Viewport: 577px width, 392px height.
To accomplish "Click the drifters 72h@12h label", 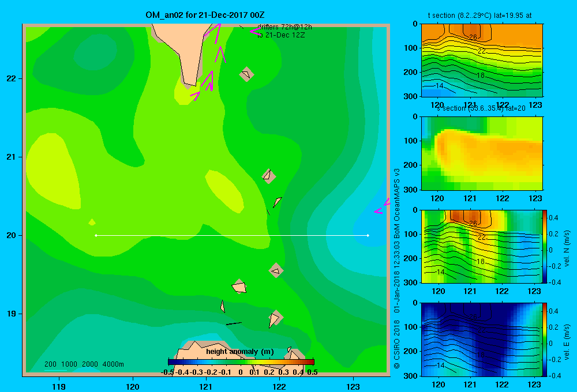I will pyautogui.click(x=284, y=27).
